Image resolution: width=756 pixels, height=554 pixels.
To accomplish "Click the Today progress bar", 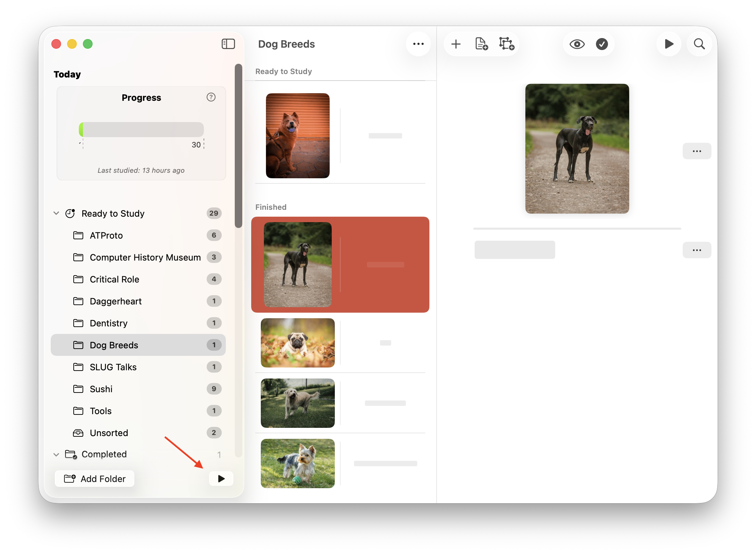I will click(141, 130).
